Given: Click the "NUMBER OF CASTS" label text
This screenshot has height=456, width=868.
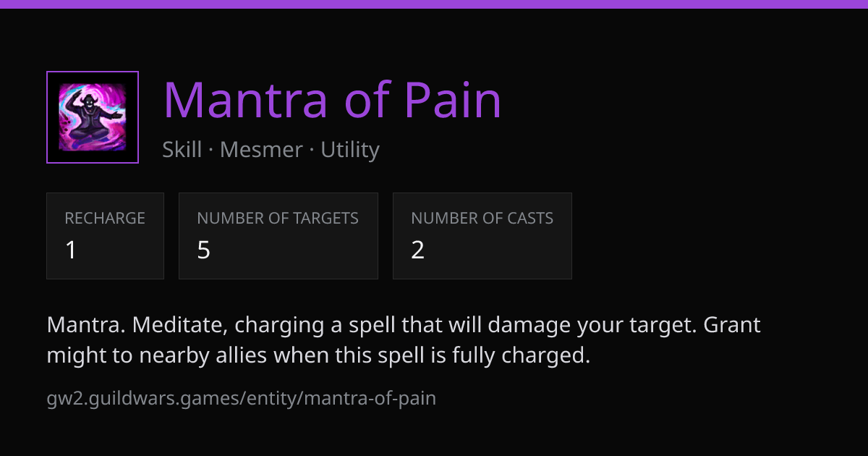Looking at the screenshot, I should pos(482,218).
